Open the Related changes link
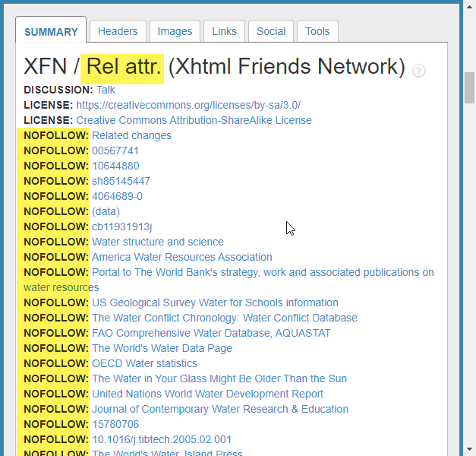 (131, 135)
